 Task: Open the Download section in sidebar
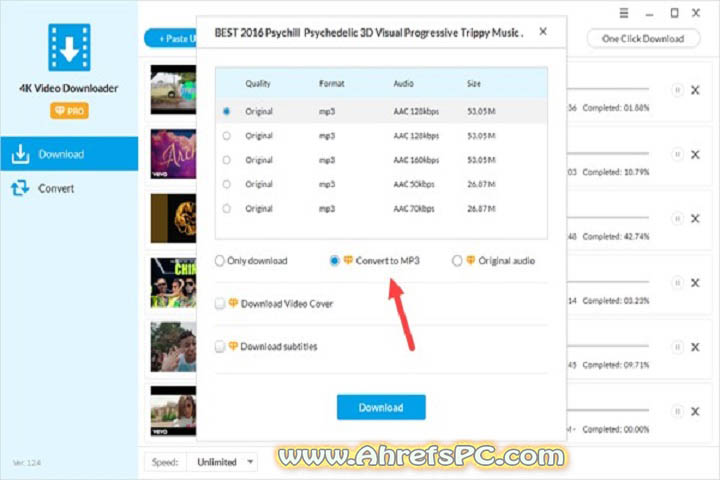69,154
